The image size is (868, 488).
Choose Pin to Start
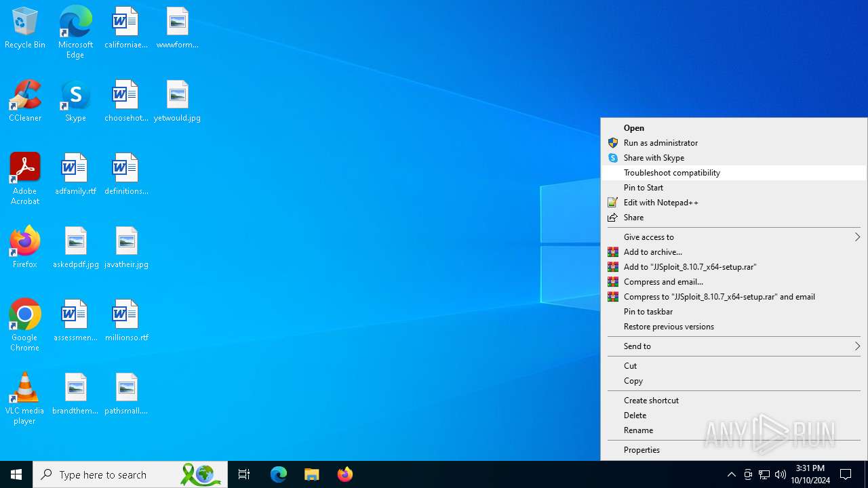pyautogui.click(x=734, y=188)
